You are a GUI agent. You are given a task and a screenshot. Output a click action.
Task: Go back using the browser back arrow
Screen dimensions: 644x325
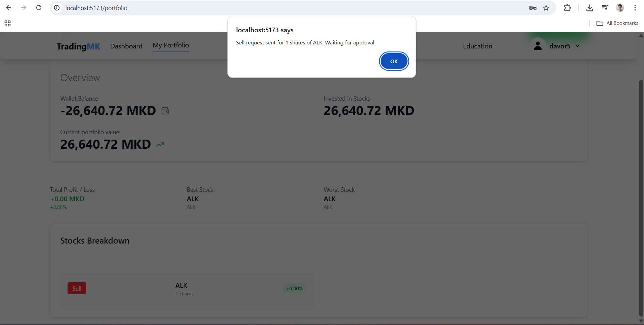pyautogui.click(x=9, y=8)
